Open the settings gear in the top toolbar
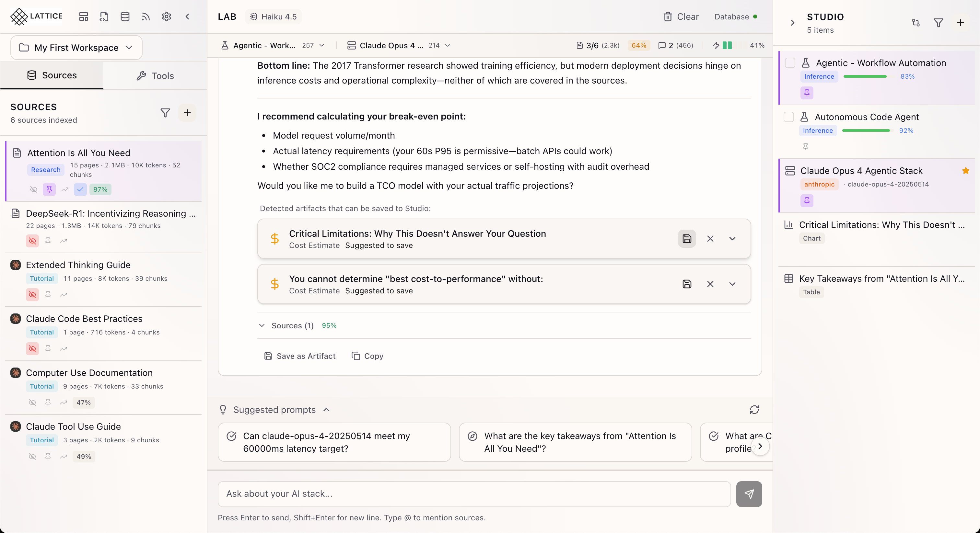Viewport: 980px width, 533px height. click(166, 16)
